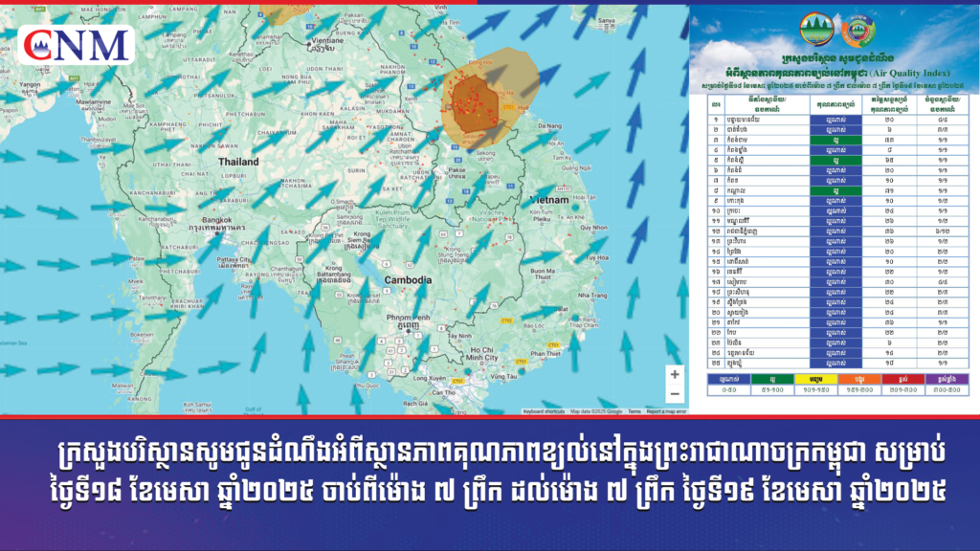Viewport: 980px width, 551px height.
Task: Click Report a map error link
Action: coord(665,411)
